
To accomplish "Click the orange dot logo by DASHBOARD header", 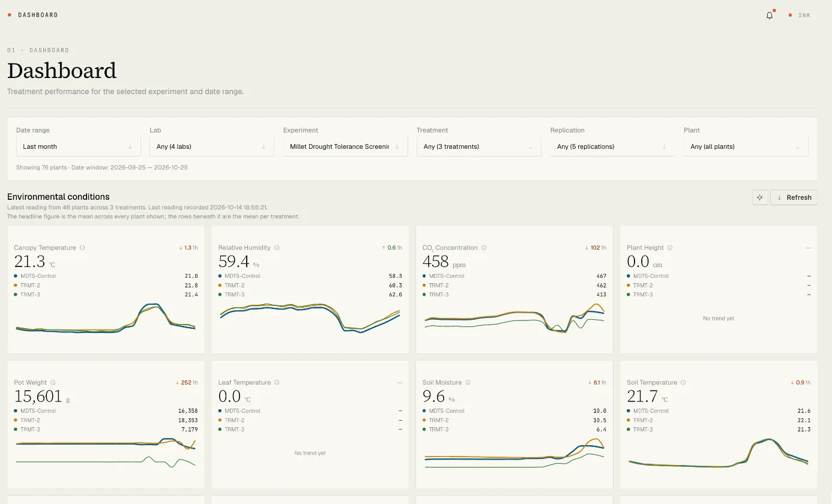I will pyautogui.click(x=10, y=15).
